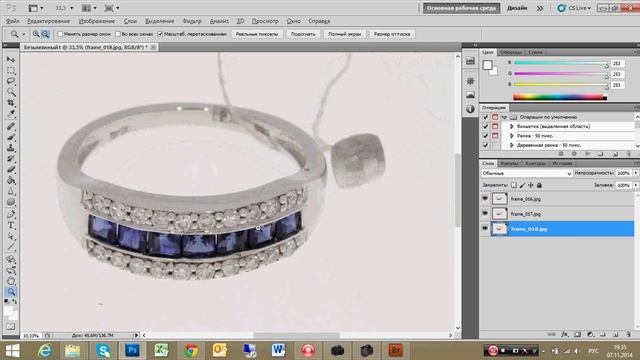Hide the frame_017.jpg layer
The width and height of the screenshot is (640, 360).
click(x=485, y=213)
